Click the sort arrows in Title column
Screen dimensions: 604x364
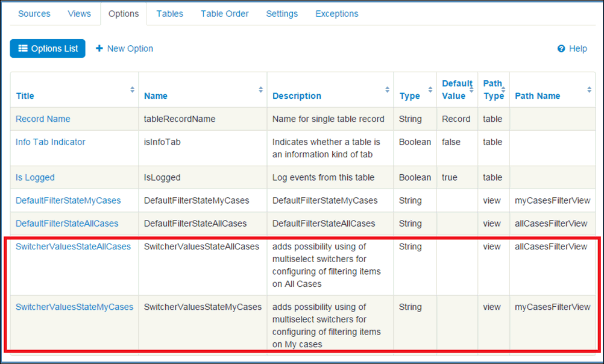tap(133, 90)
